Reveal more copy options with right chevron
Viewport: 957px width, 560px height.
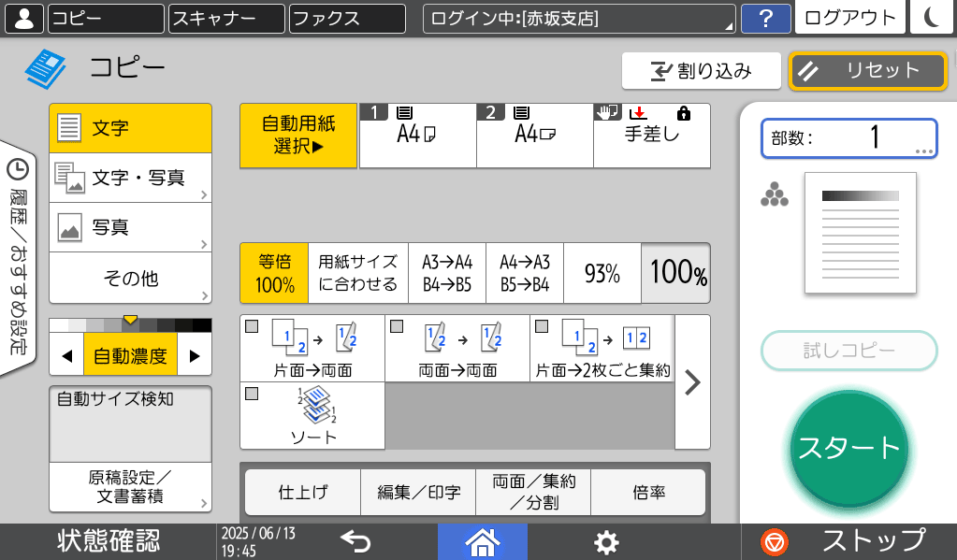click(x=690, y=382)
